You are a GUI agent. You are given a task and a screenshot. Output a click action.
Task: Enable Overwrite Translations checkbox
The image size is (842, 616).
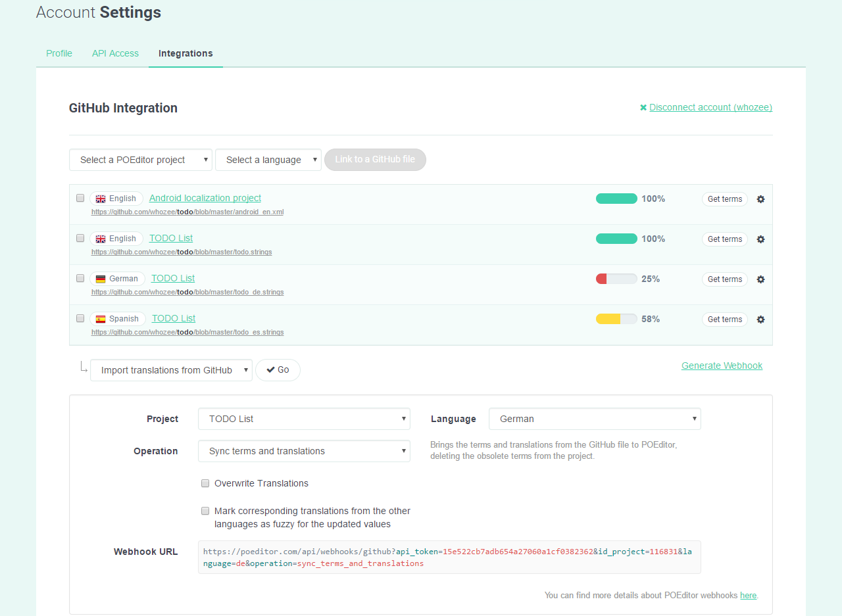[205, 483]
